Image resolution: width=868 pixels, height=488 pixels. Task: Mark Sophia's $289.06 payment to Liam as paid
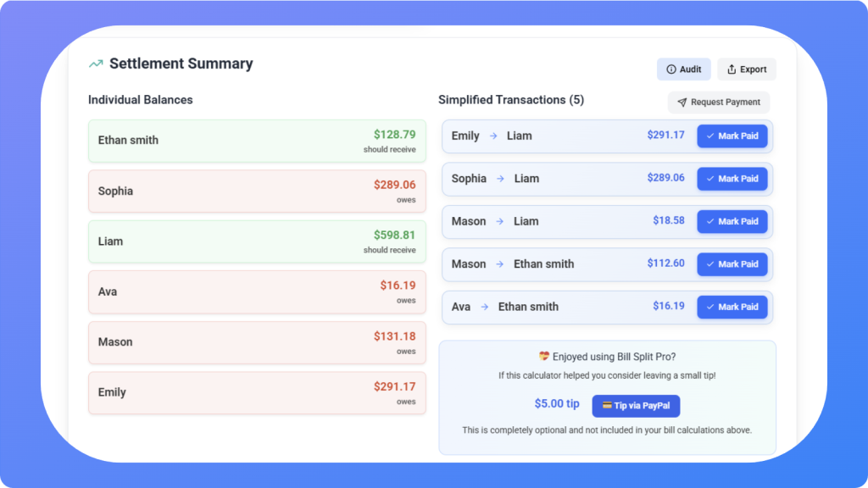tap(732, 179)
